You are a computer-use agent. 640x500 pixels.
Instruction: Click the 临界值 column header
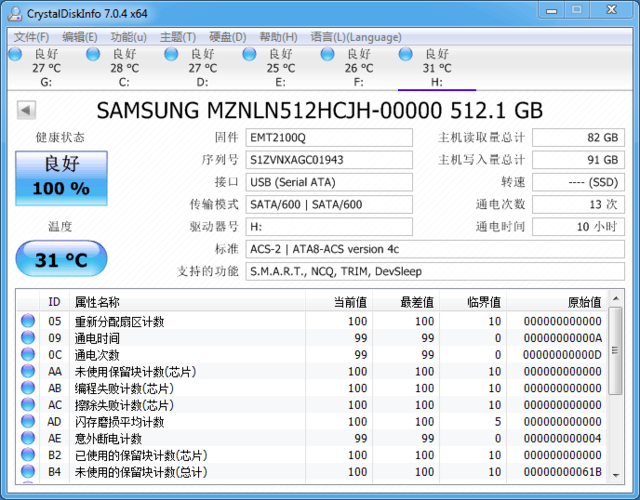473,302
